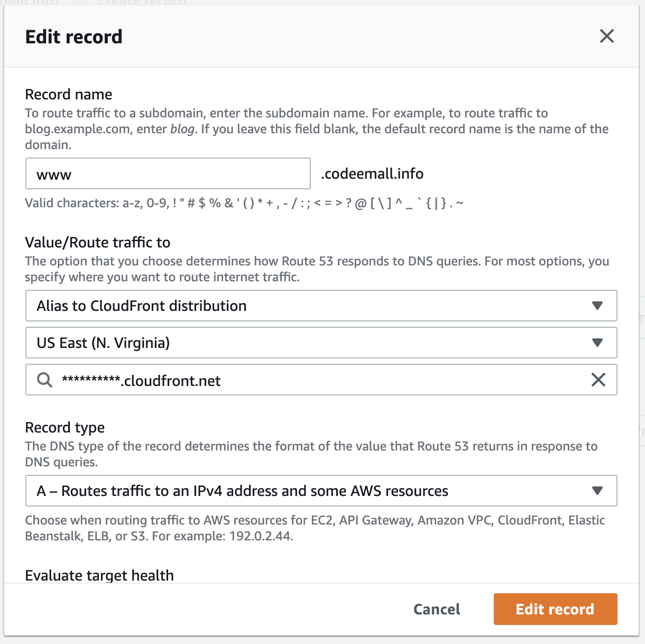Click the Record type dropdown arrow
This screenshot has height=644, width=645.
click(x=597, y=491)
